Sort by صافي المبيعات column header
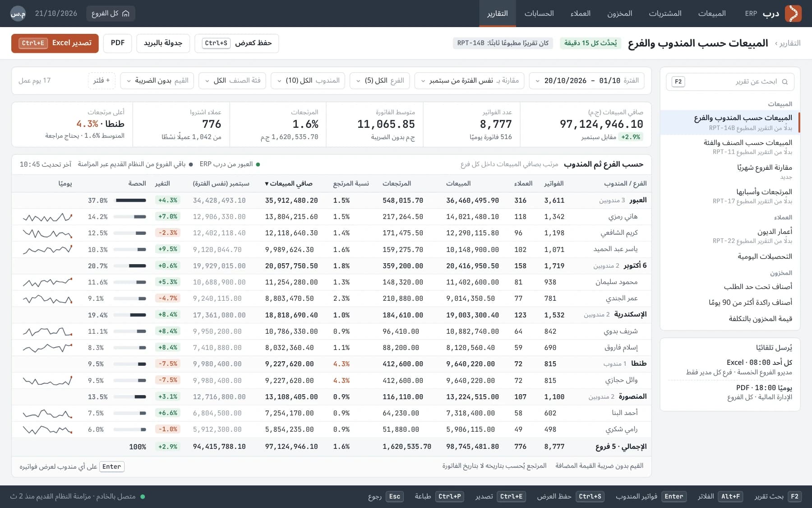 coord(289,184)
